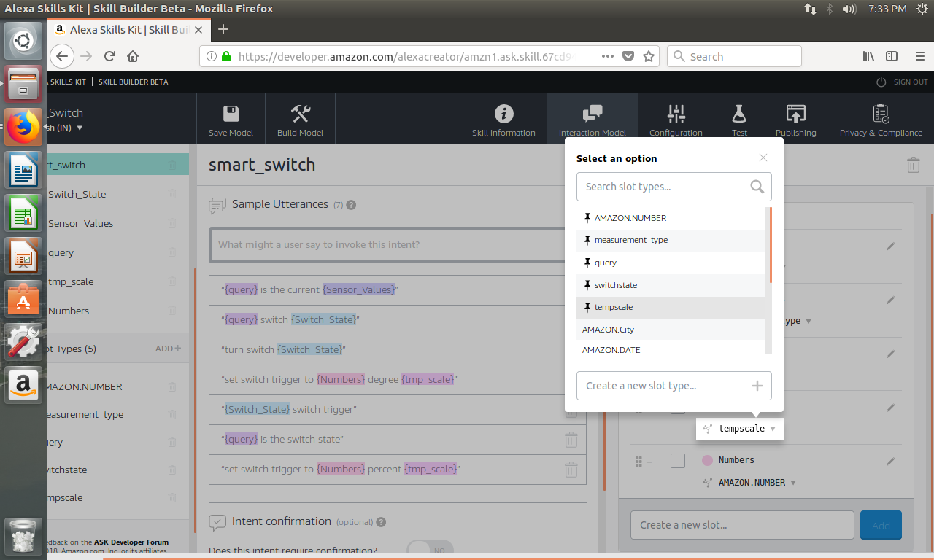Delete the measurement_type slot type in sidebar
This screenshot has height=560, width=934.
click(172, 414)
